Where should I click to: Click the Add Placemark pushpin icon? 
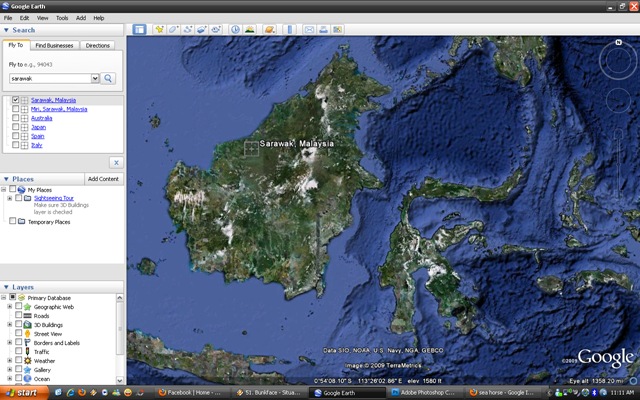pos(159,29)
